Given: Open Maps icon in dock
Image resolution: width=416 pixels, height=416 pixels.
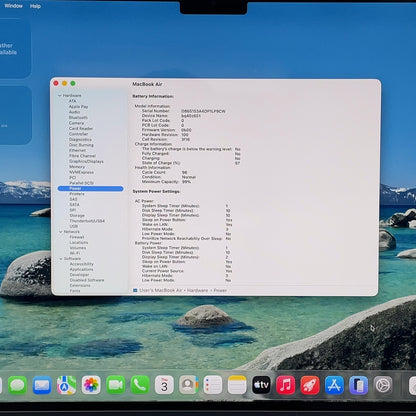Looking at the screenshot, I should [x=66, y=385].
